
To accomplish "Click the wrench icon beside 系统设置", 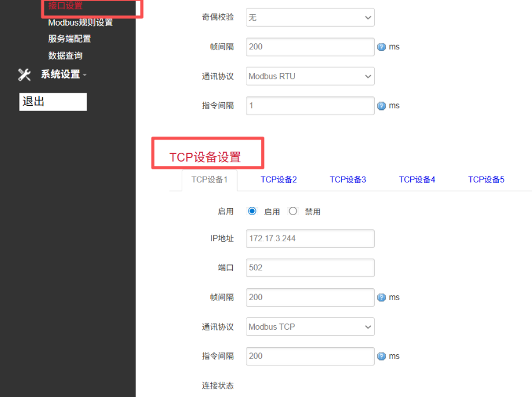I will click(x=24, y=76).
